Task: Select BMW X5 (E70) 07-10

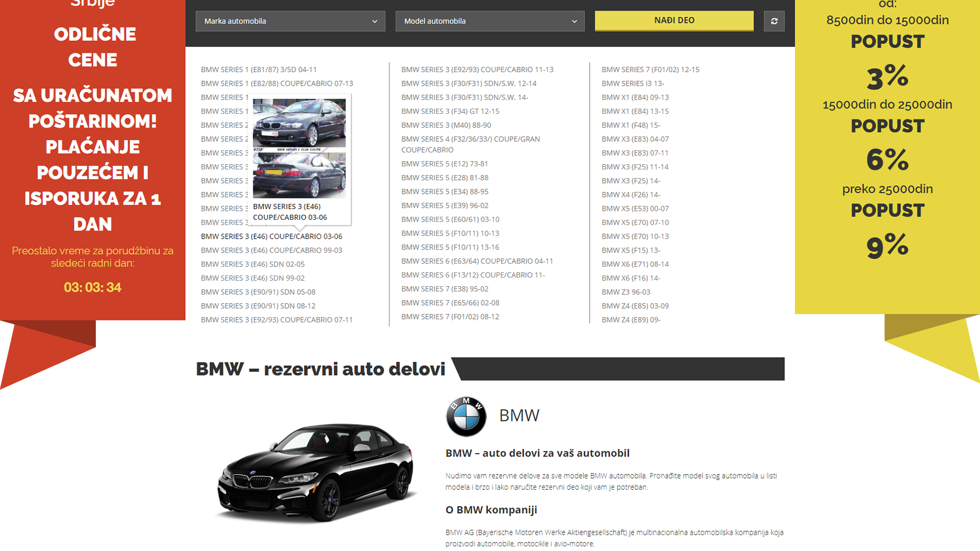Action: coord(635,222)
